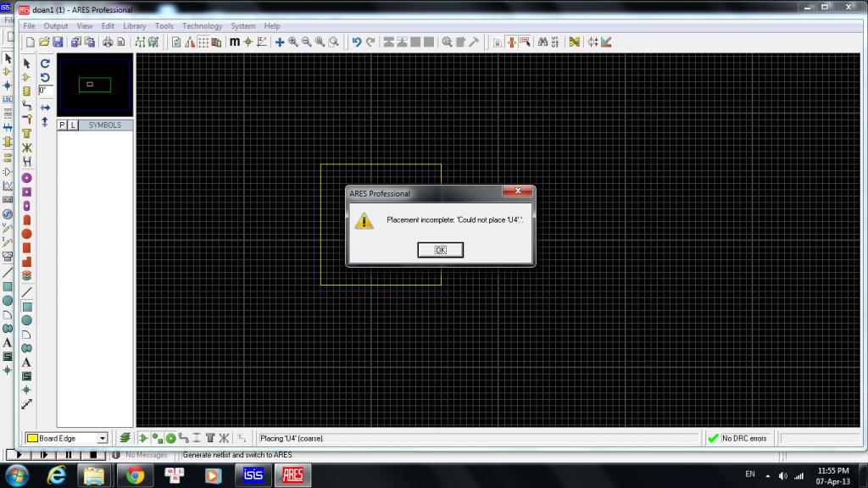Select the 2D symbol S tool
868x488 pixels.
point(26,376)
